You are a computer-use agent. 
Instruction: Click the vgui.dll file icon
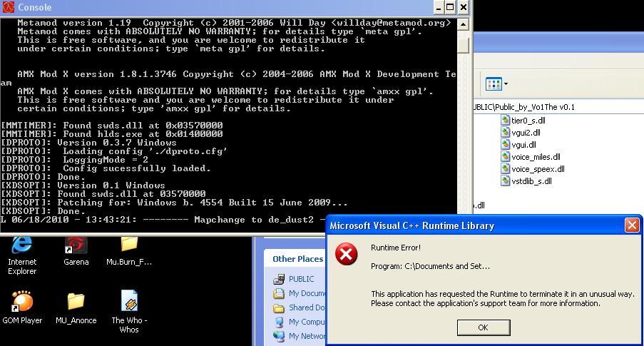pyautogui.click(x=505, y=144)
